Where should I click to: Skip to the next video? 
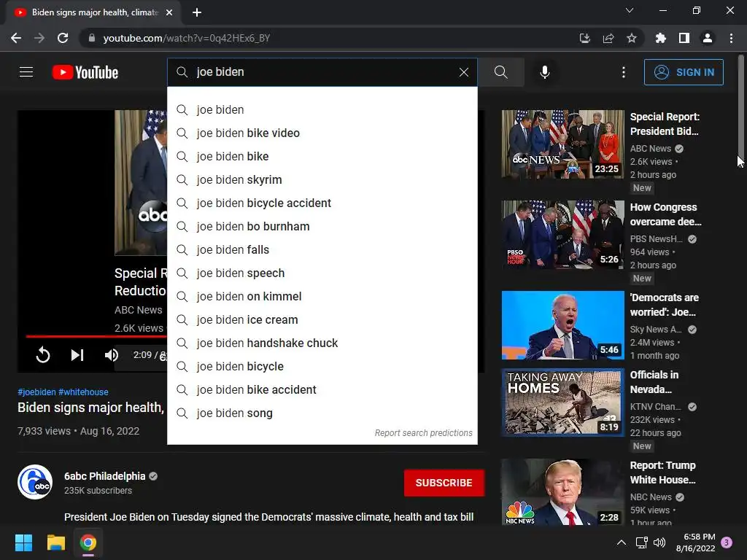77,355
